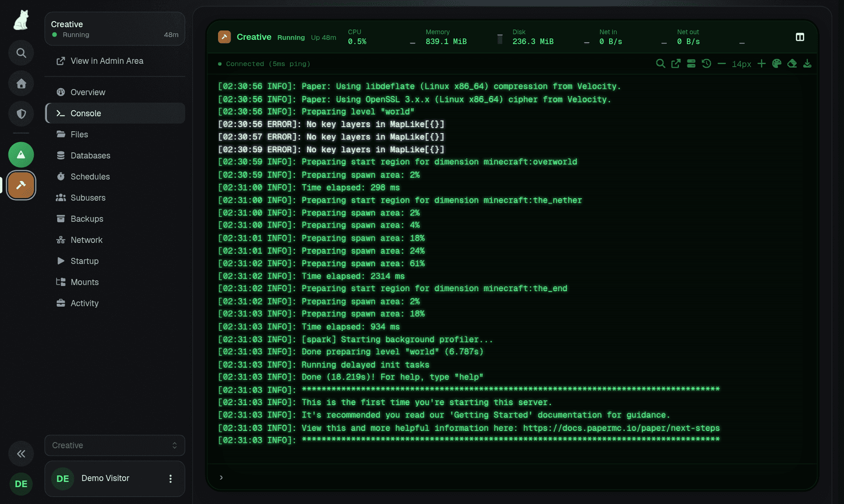Image resolution: width=844 pixels, height=504 pixels.
Task: Open the Files section
Action: [115, 135]
